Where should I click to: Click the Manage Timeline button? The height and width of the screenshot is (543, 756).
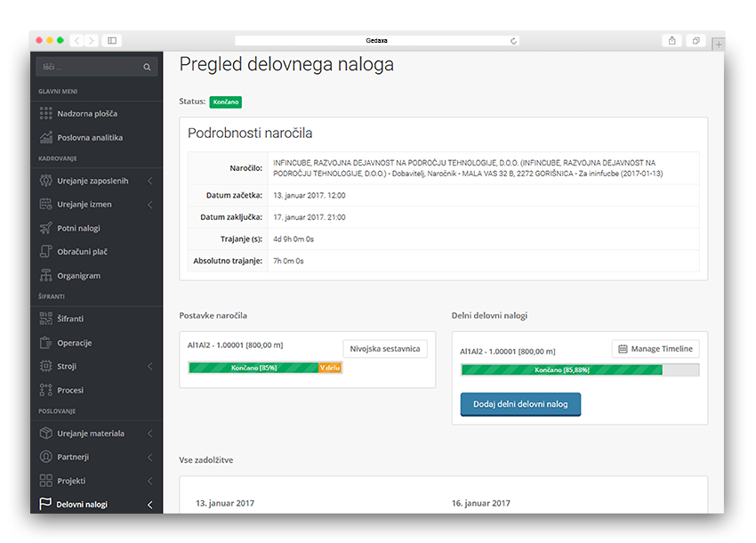point(655,349)
